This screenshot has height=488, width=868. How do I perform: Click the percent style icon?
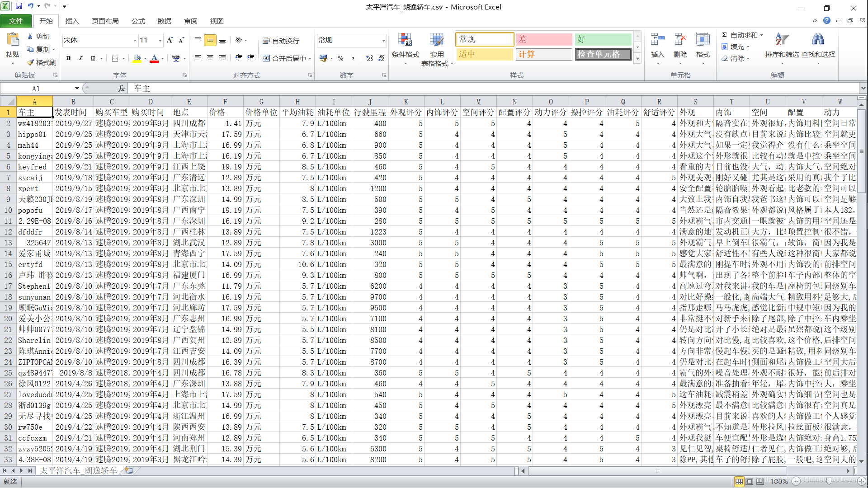pyautogui.click(x=340, y=58)
